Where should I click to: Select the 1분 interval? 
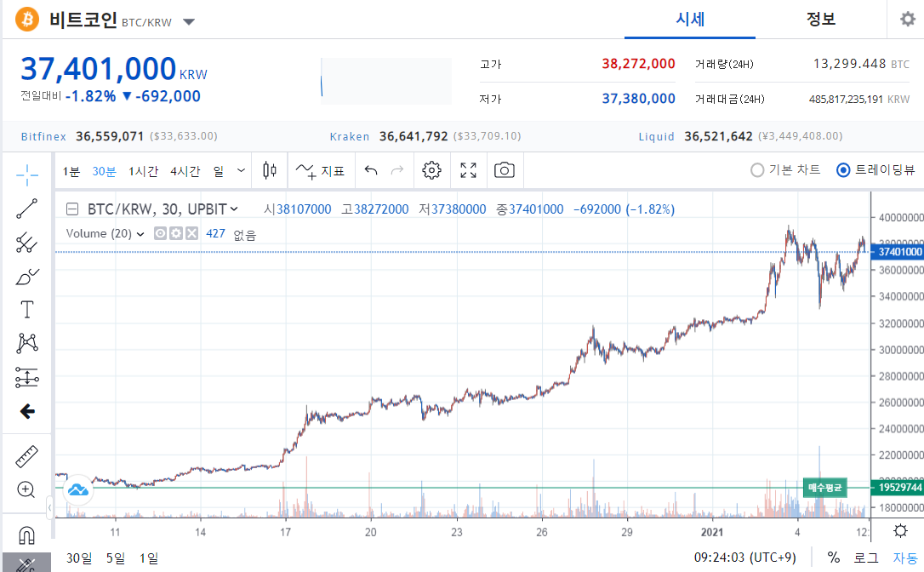coord(71,171)
